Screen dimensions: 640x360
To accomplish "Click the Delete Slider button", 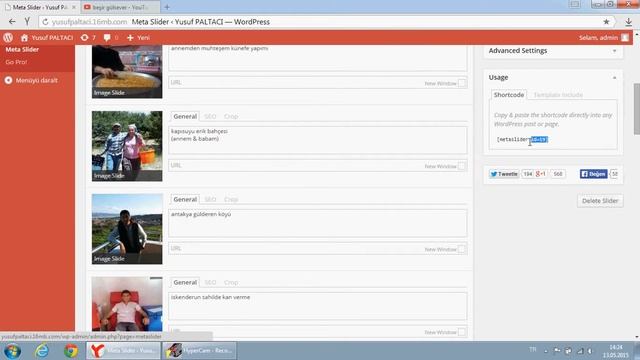I will (x=600, y=201).
